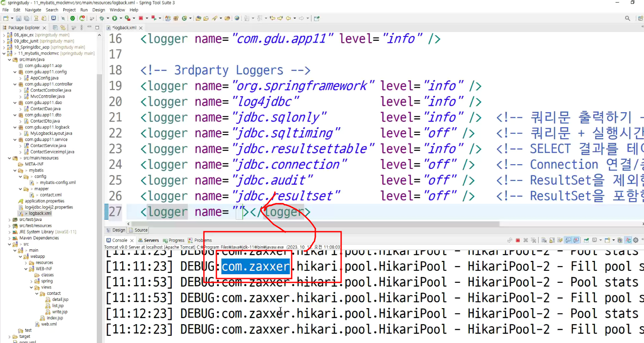644x343 pixels.
Task: Switch to the Servers view tab
Action: click(148, 240)
